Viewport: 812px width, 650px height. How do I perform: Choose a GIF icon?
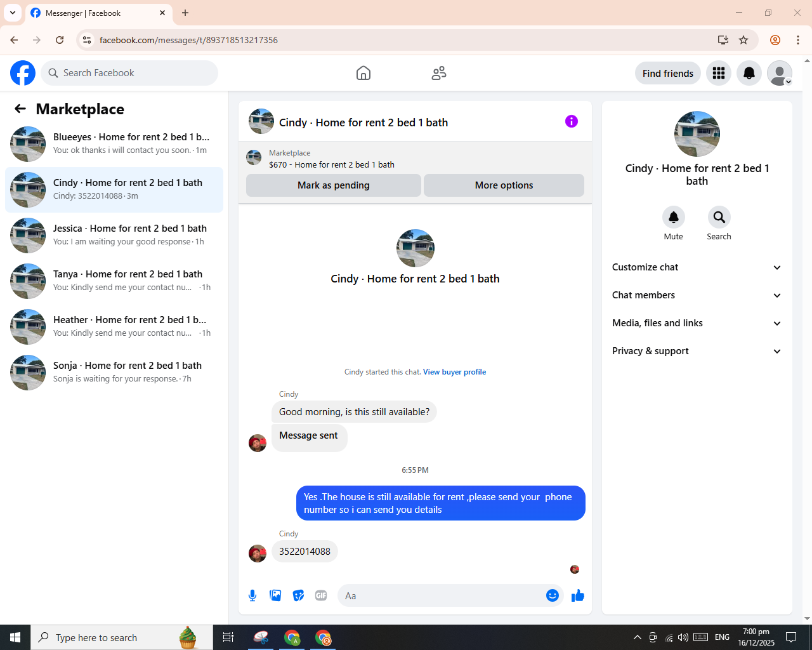tap(321, 595)
